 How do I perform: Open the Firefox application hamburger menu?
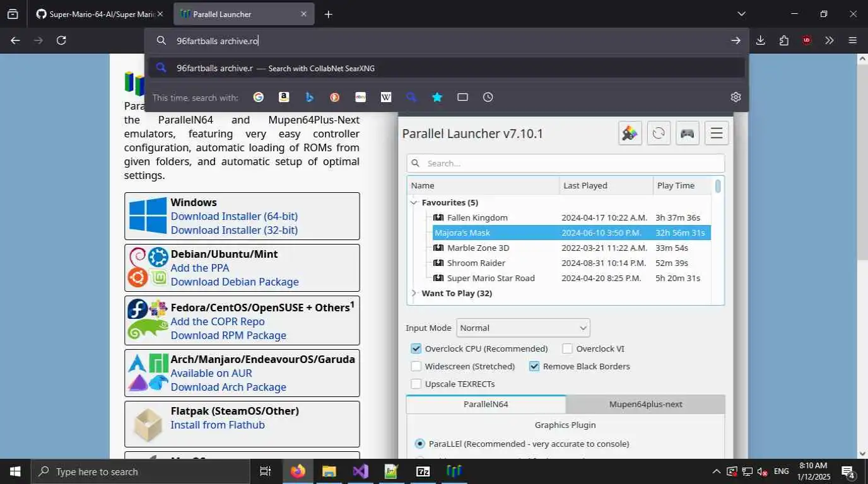853,40
